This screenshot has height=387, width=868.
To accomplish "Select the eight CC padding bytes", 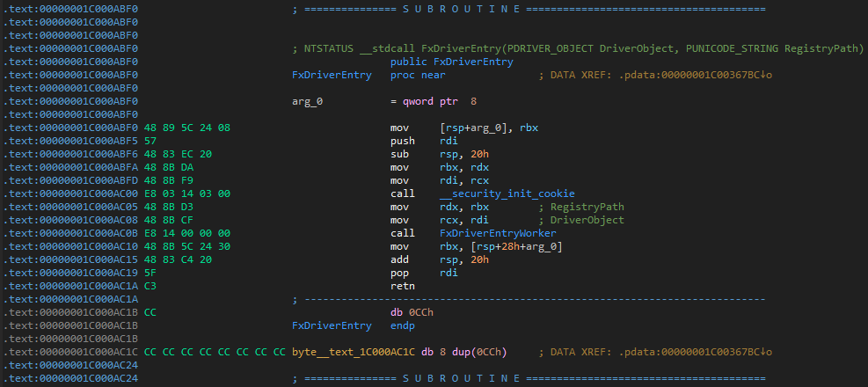I will point(215,352).
